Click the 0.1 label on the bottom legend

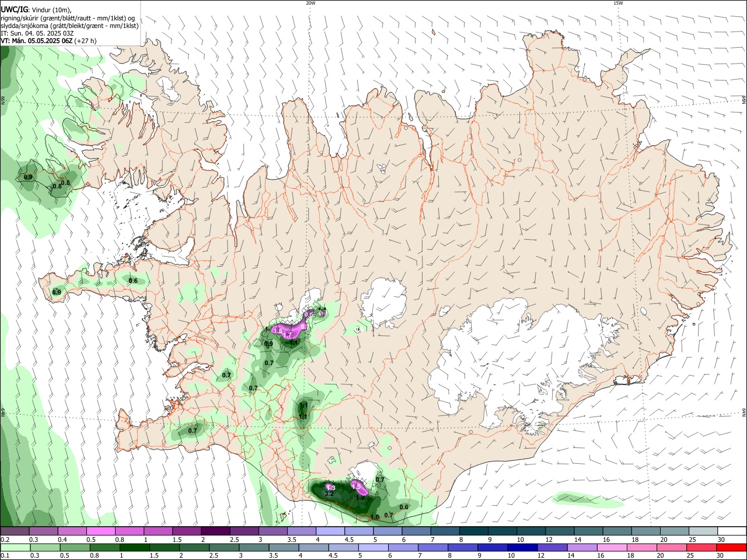tap(5, 556)
